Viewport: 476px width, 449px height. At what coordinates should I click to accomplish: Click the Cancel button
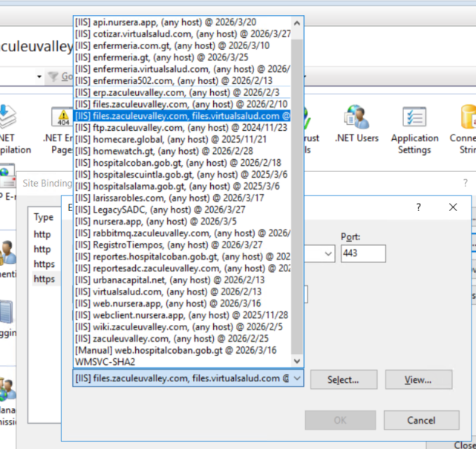[x=421, y=420]
